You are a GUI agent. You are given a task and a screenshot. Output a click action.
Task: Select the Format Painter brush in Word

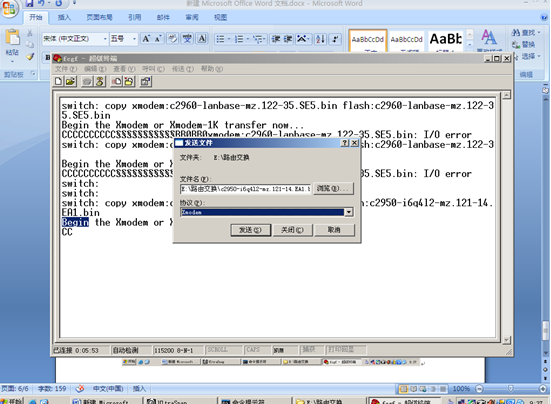[x=30, y=56]
